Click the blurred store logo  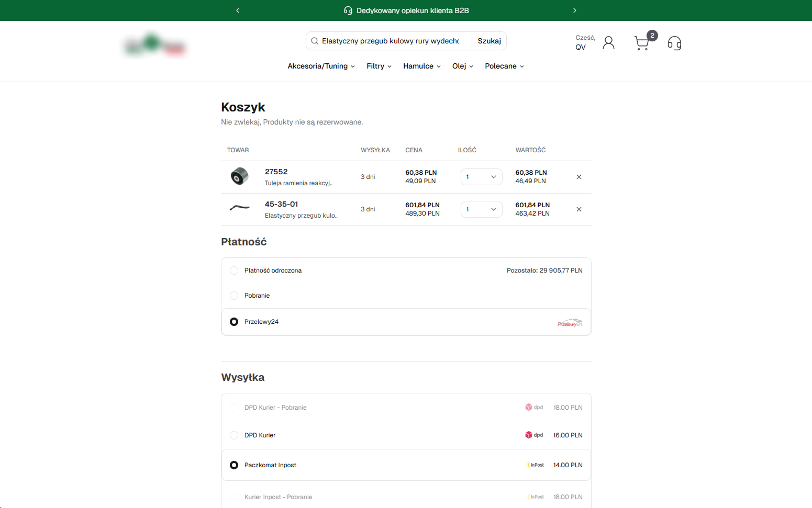point(154,44)
